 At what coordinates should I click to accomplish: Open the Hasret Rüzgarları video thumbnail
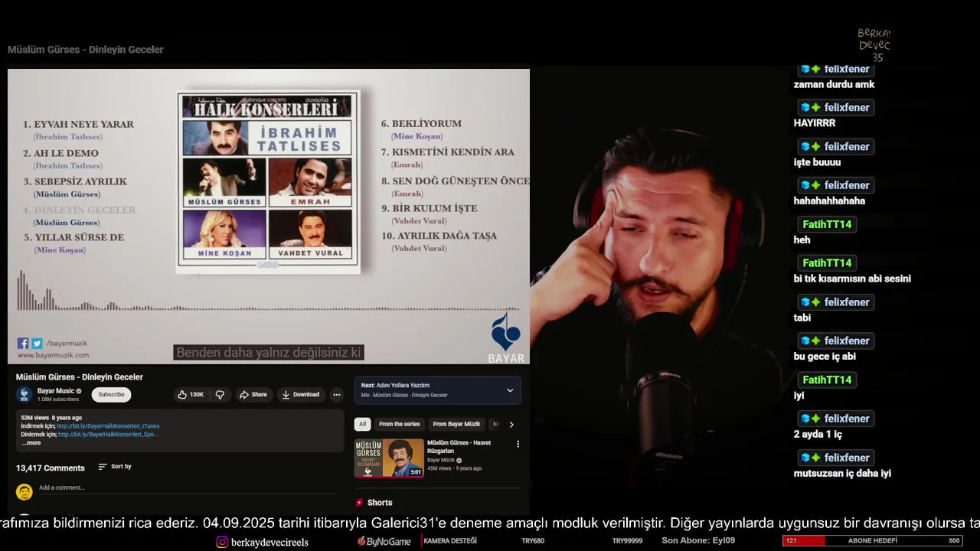pos(389,458)
